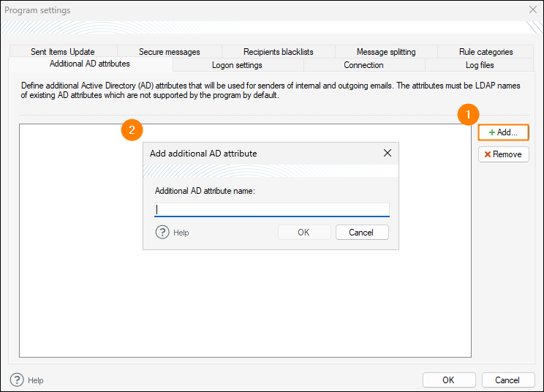The height and width of the screenshot is (392, 544).
Task: Focus the Additional AD attribute name field
Action: [272, 209]
